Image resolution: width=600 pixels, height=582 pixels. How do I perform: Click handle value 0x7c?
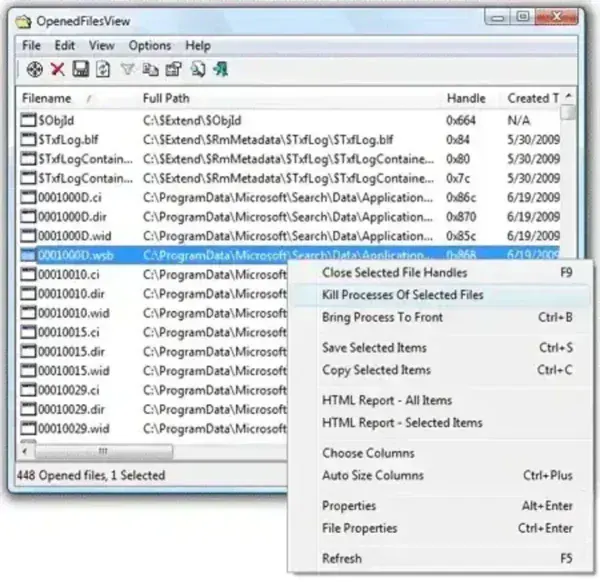pyautogui.click(x=458, y=178)
